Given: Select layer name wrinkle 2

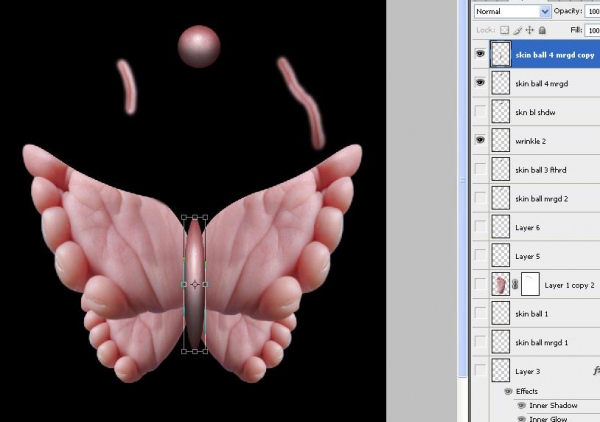Looking at the screenshot, I should click(x=530, y=141).
